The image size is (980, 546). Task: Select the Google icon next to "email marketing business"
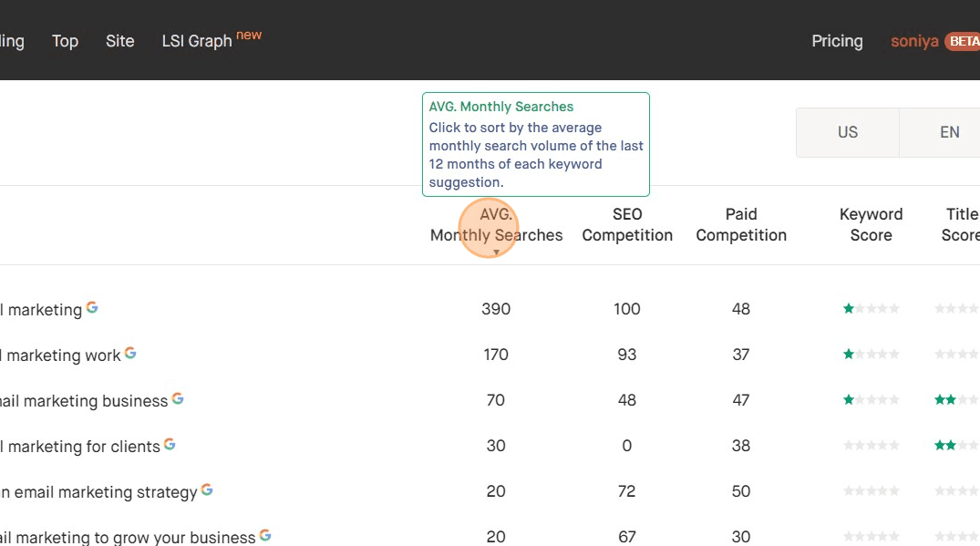tap(178, 398)
